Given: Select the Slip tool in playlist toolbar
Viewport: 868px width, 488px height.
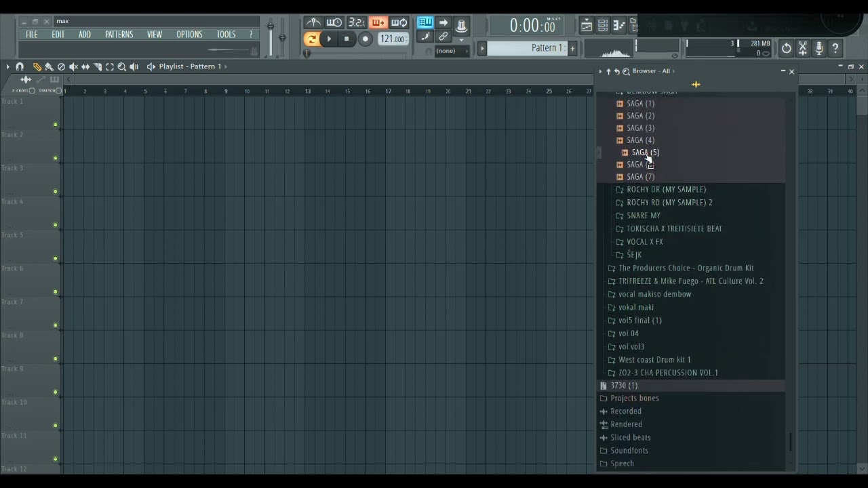Looking at the screenshot, I should 85,66.
